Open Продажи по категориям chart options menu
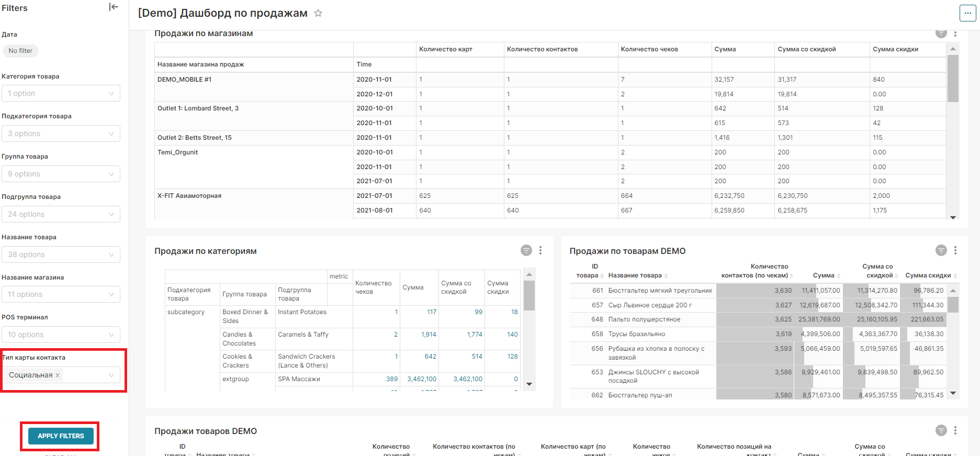This screenshot has height=456, width=980. point(540,251)
